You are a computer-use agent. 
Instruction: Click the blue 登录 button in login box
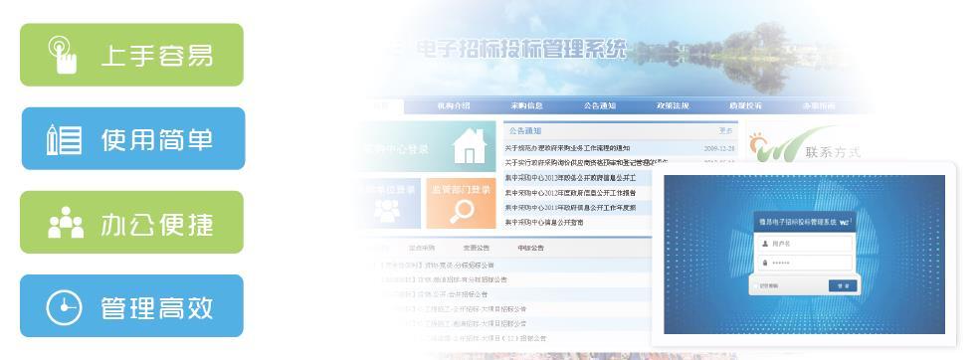[x=843, y=285]
